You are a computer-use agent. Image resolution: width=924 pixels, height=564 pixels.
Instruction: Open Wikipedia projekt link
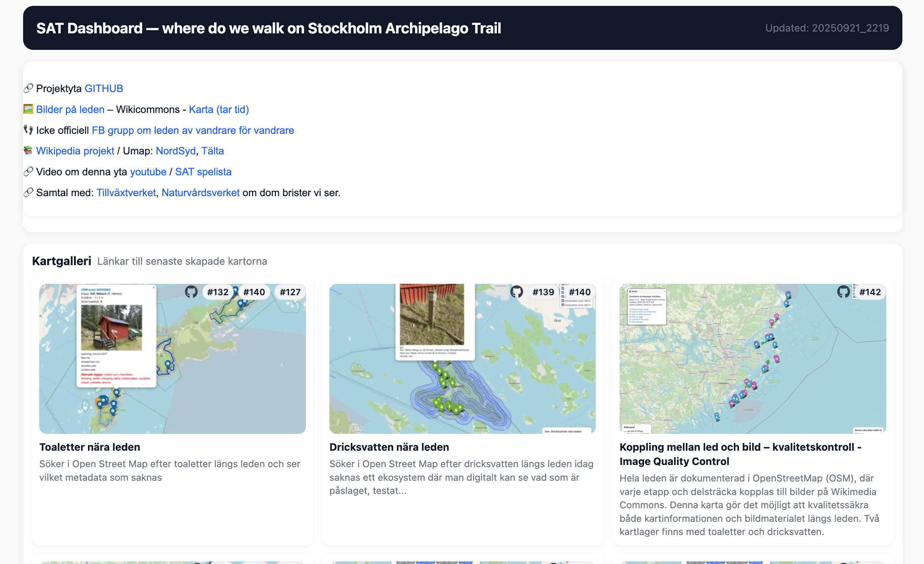click(75, 151)
